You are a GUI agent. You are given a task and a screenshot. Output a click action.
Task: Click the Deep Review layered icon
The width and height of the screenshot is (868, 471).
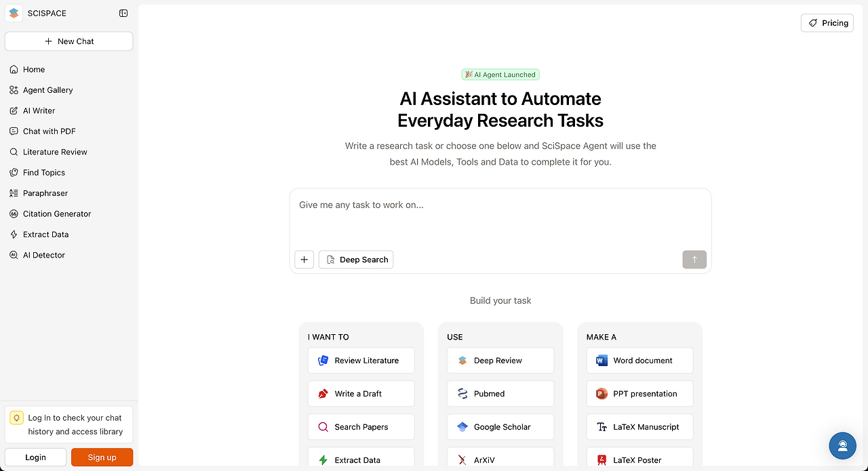coord(462,361)
